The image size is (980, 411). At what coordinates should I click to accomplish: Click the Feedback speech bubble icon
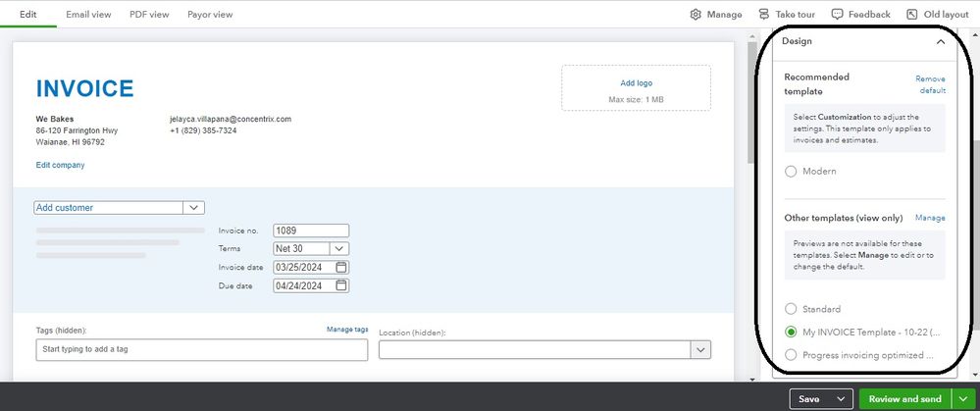click(838, 15)
